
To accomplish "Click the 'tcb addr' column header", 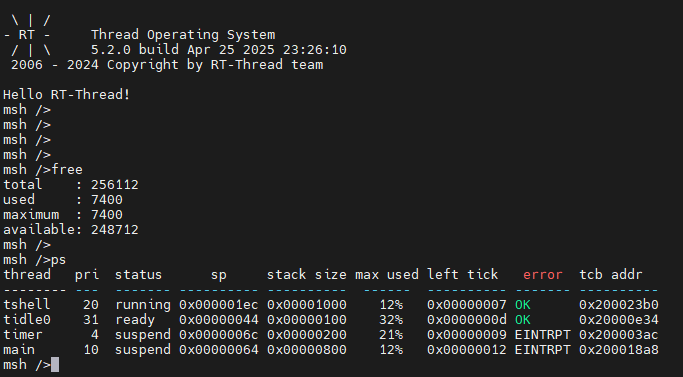I will click(x=611, y=275).
